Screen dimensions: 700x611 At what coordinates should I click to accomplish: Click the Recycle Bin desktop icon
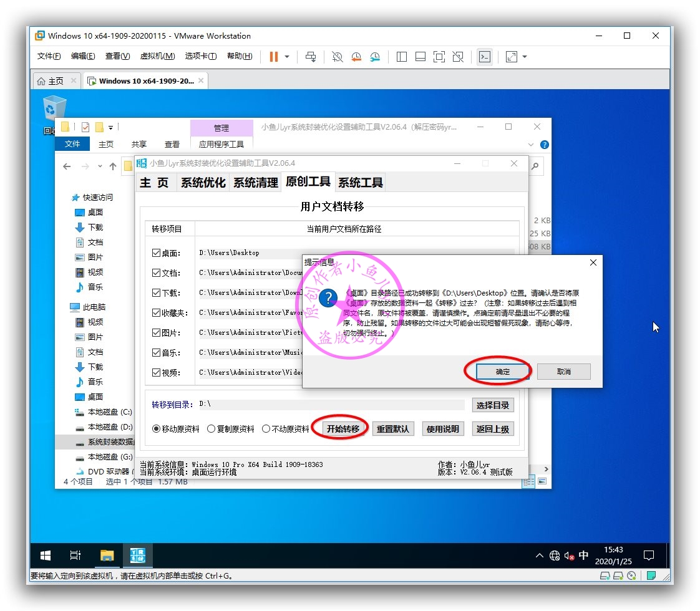pyautogui.click(x=54, y=109)
